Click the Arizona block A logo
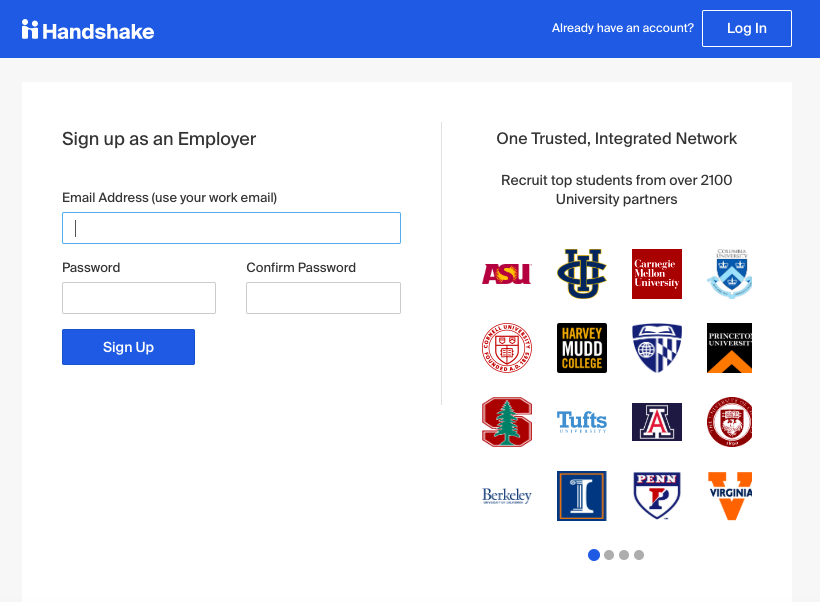 (657, 422)
